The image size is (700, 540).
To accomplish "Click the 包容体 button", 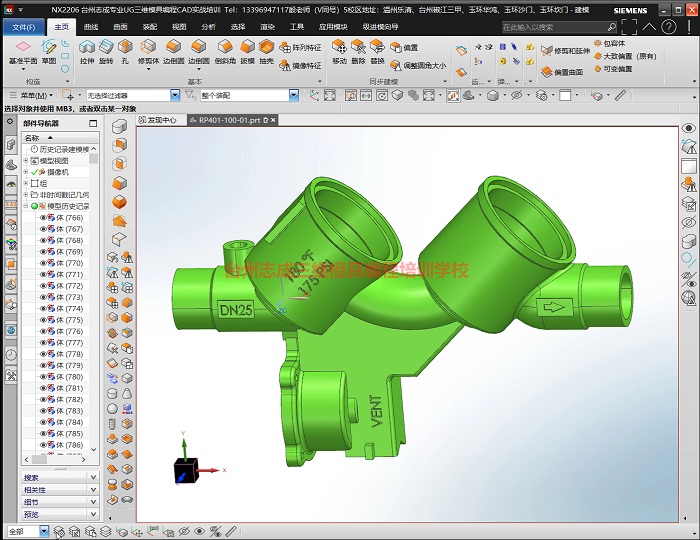I will pos(609,43).
